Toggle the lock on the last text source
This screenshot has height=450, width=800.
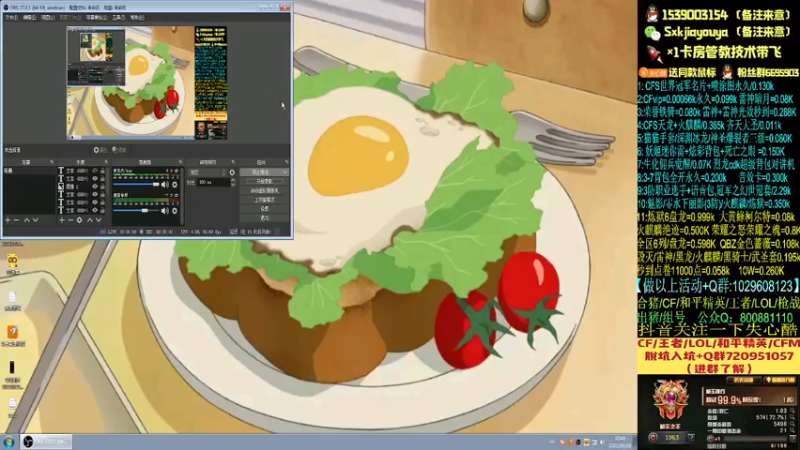[103, 210]
